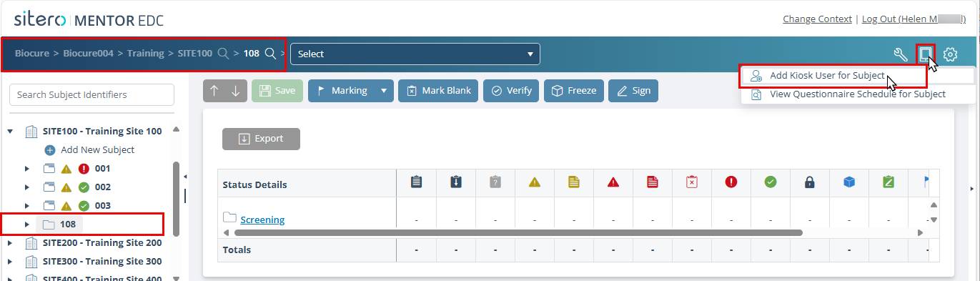The width and height of the screenshot is (980, 281).
Task: Click the red-x clipboard status column icon
Action: [x=691, y=182]
